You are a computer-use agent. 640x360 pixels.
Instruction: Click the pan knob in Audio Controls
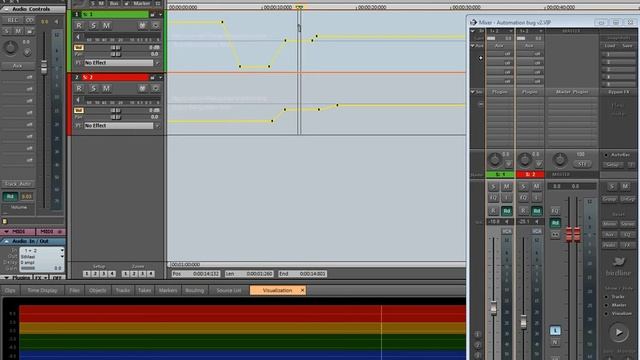[x=11, y=48]
